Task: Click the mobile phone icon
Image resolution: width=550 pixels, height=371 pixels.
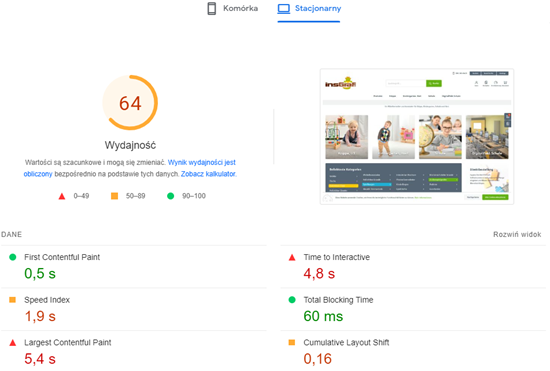Action: [x=212, y=8]
